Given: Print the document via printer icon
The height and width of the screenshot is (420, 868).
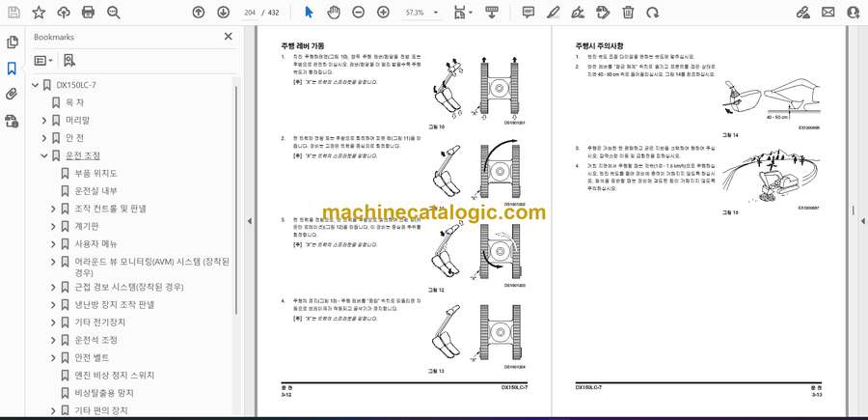Looking at the screenshot, I should (x=88, y=13).
